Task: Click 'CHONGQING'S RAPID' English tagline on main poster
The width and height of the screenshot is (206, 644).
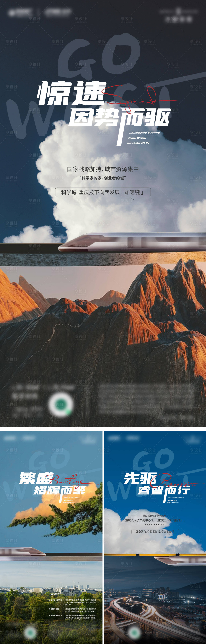Action: (144, 132)
